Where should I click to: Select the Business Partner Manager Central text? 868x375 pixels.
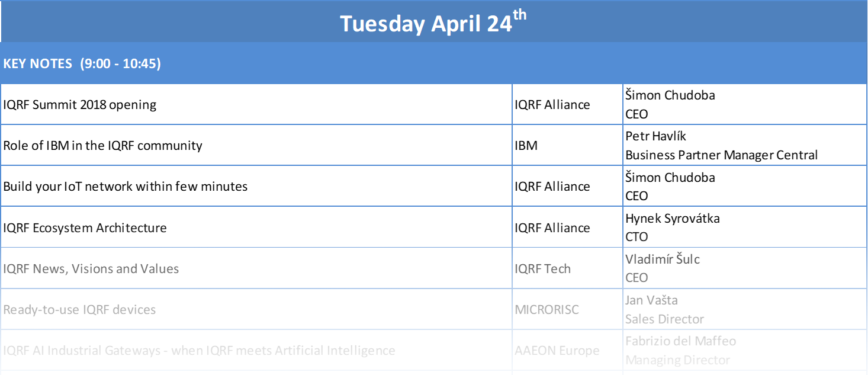pyautogui.click(x=722, y=155)
